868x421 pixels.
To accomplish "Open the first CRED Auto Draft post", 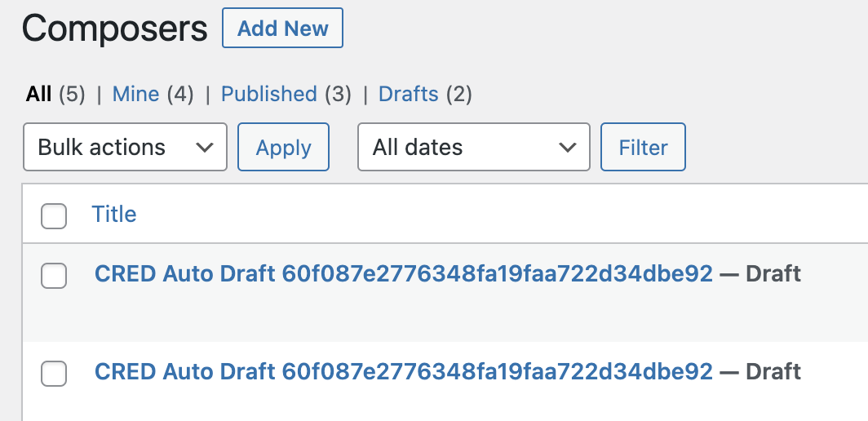I will pyautogui.click(x=404, y=273).
